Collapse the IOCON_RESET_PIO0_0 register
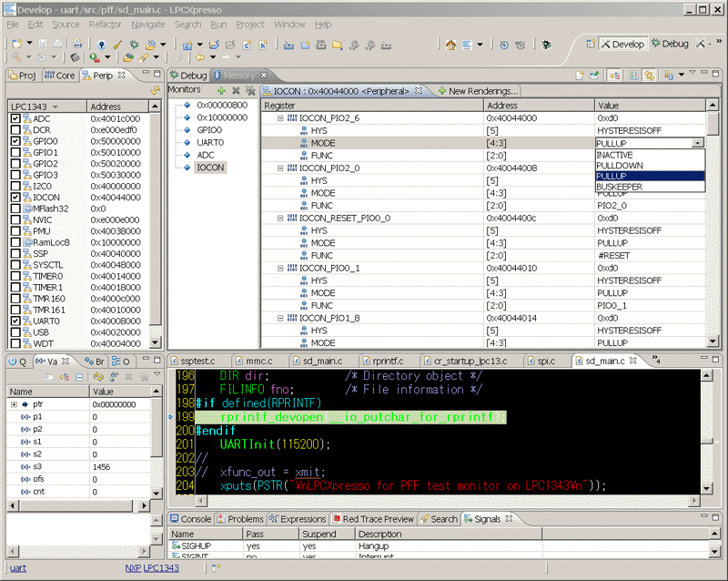Viewport: 728px width, 581px height. [x=280, y=218]
